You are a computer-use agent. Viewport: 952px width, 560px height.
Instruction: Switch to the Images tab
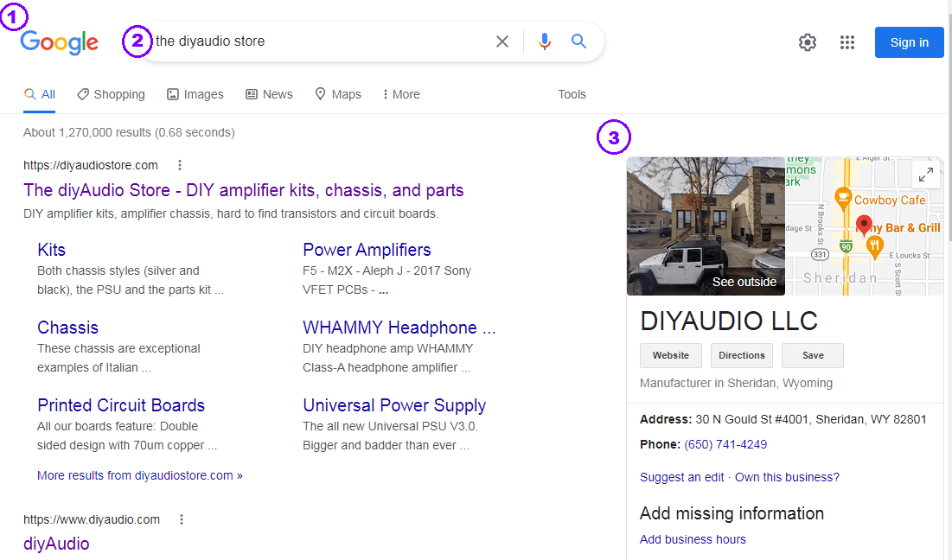pos(195,95)
